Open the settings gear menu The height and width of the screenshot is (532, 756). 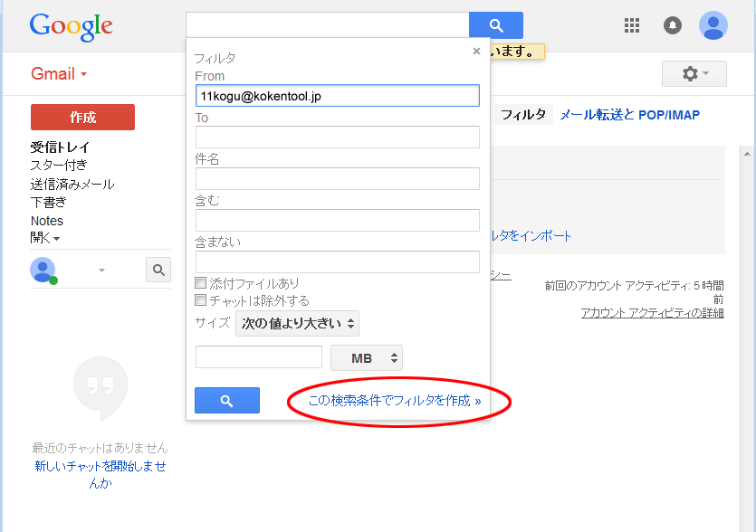point(694,73)
